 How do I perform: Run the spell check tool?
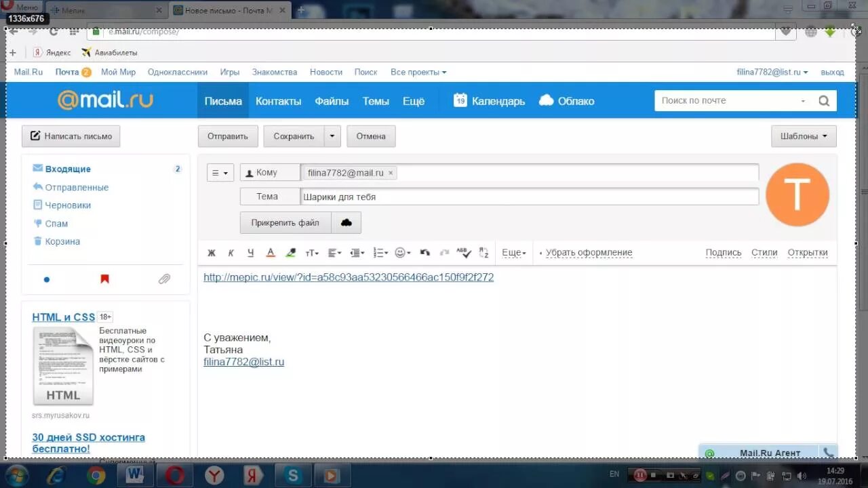(464, 252)
